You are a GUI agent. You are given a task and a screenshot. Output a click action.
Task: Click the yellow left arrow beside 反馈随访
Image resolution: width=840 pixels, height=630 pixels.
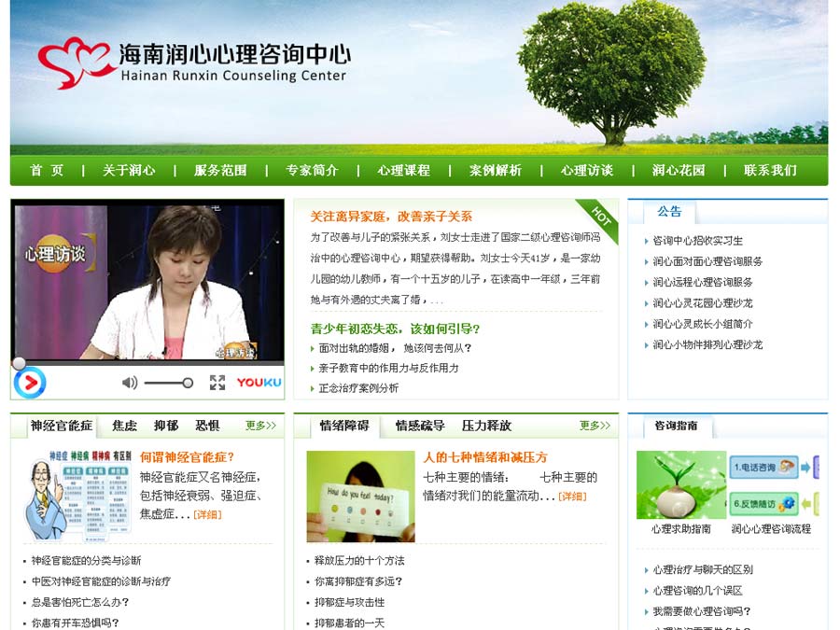click(805, 503)
